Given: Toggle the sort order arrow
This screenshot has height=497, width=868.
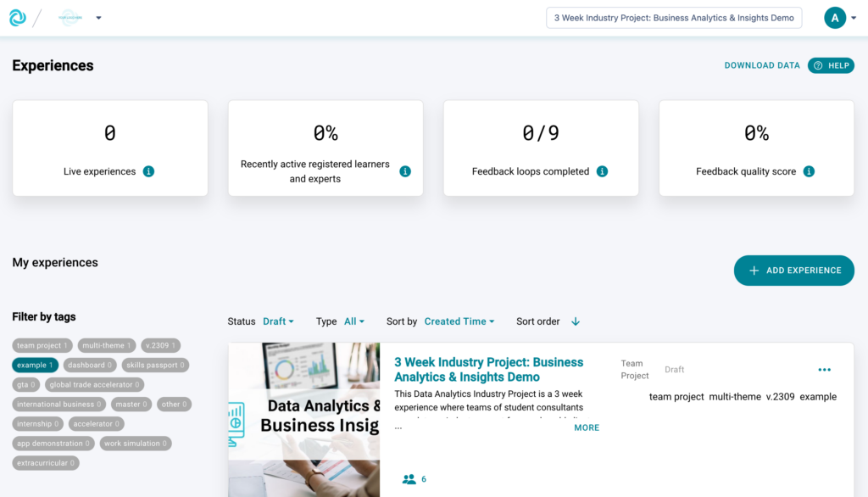Looking at the screenshot, I should coord(576,321).
